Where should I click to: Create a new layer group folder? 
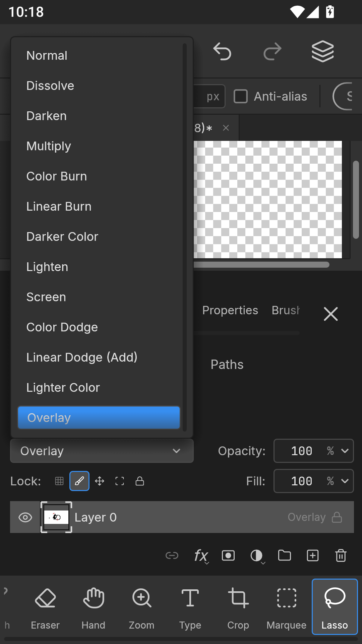pos(285,555)
